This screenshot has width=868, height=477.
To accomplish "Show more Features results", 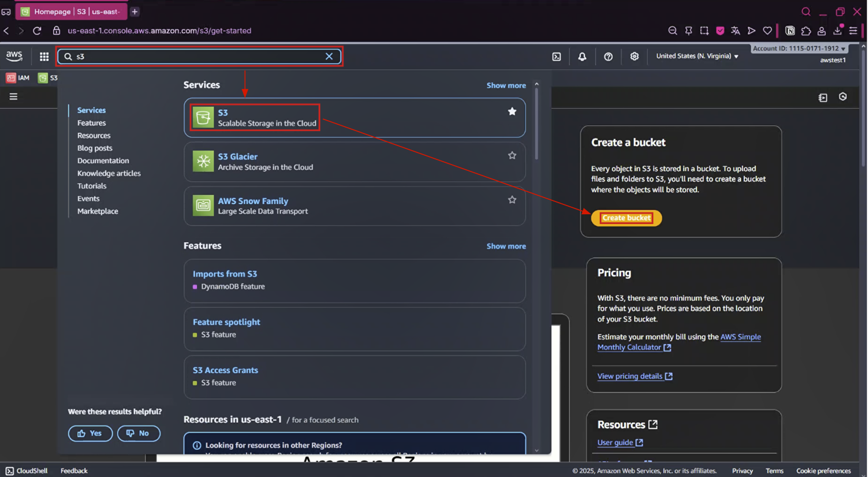I will [x=506, y=246].
